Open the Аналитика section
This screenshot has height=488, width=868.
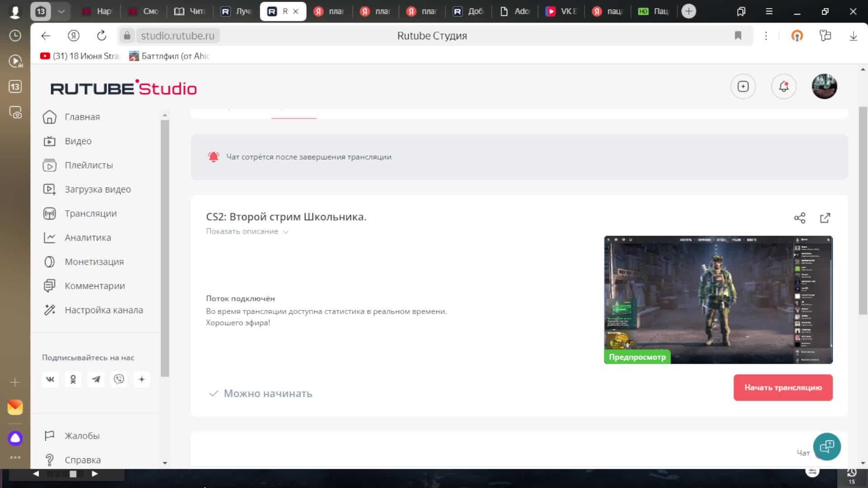[77, 238]
